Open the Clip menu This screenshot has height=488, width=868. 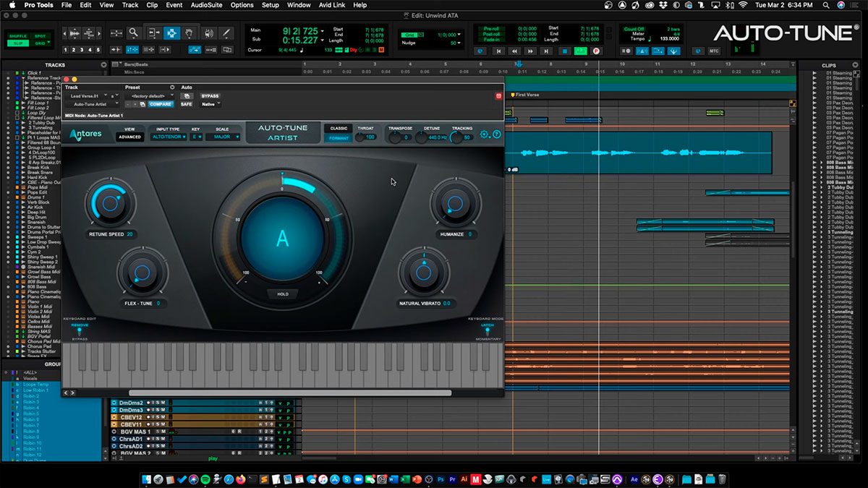pos(152,4)
